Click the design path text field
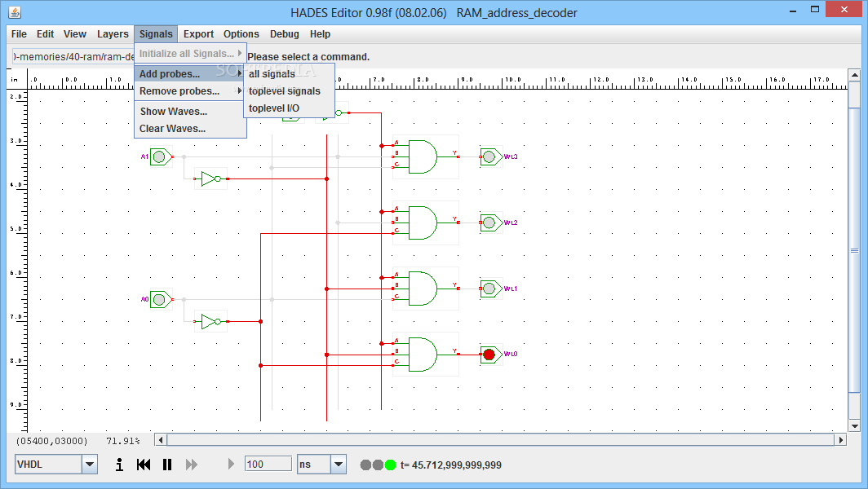Viewport: 868px width, 489px height. pyautogui.click(x=73, y=56)
